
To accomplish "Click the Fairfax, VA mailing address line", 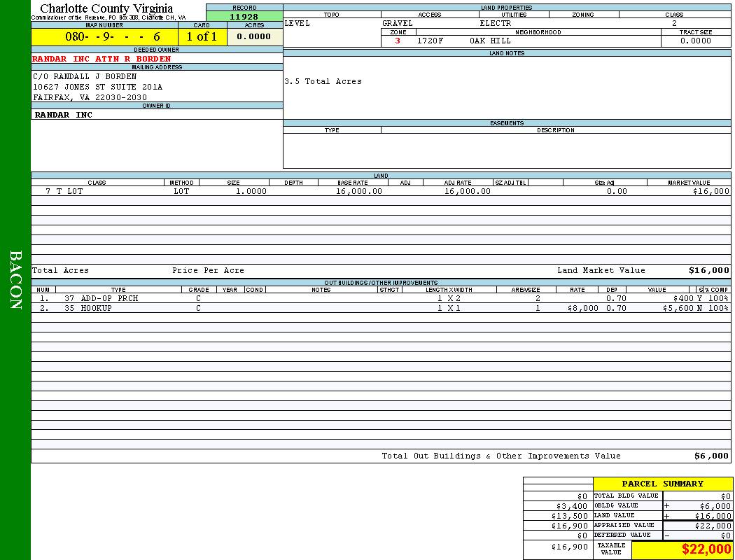I will click(x=90, y=97).
